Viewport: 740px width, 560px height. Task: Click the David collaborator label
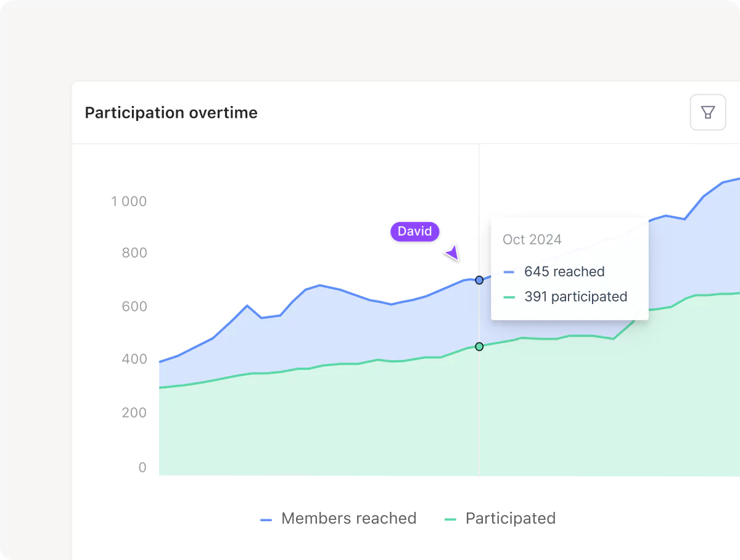(414, 231)
